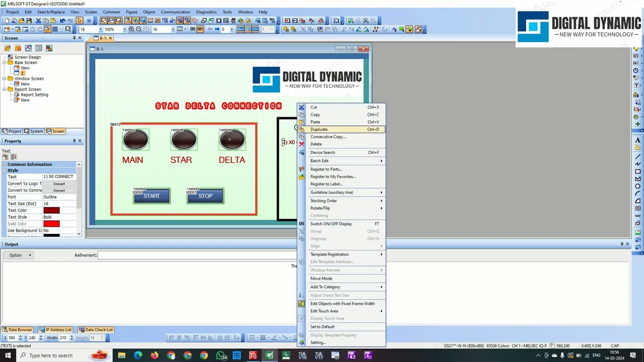644x362 pixels.
Task: Choose Delete in the context menu
Action: tap(342, 144)
